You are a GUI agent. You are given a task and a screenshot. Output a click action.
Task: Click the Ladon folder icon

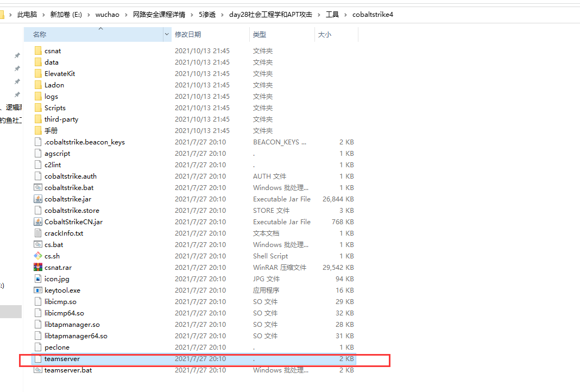(37, 85)
